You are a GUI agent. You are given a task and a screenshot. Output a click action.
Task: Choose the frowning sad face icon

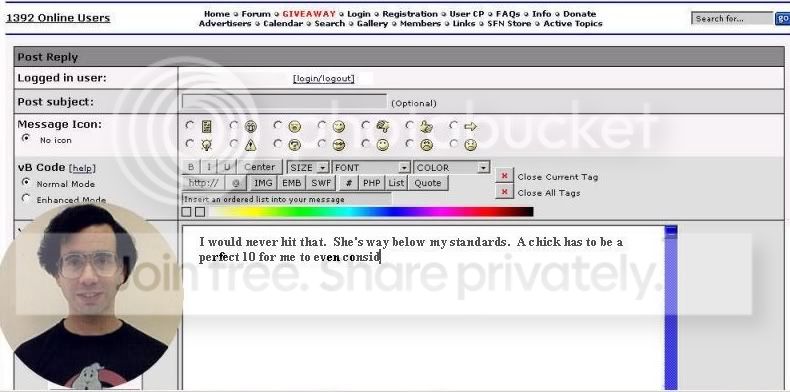tap(426, 145)
